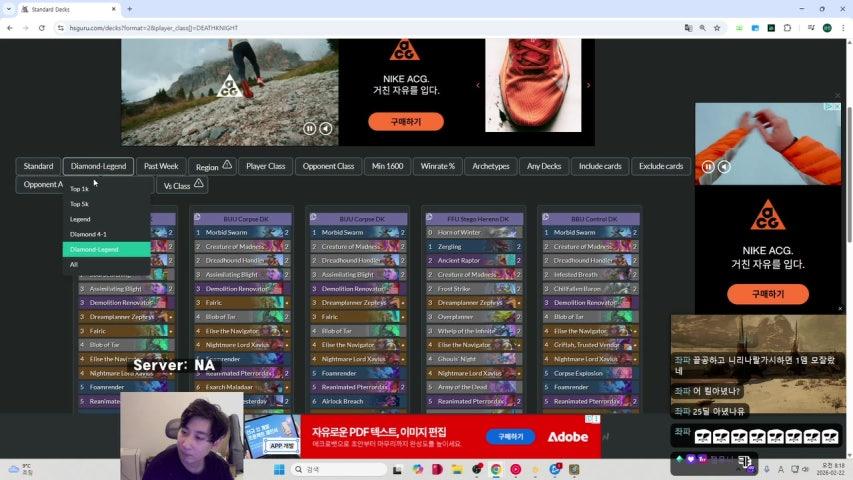Mute the orange jacket sidebar ad
Image resolution: width=853 pixels, height=480 pixels.
[x=724, y=167]
